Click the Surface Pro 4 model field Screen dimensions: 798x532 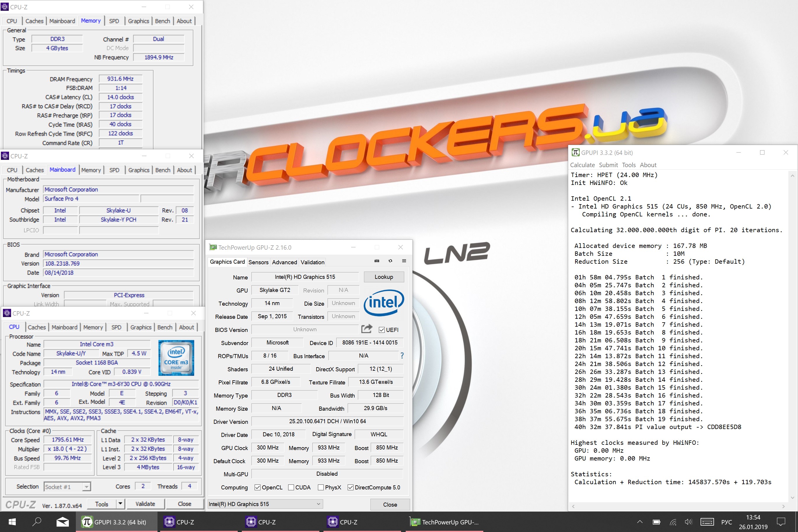[91, 199]
